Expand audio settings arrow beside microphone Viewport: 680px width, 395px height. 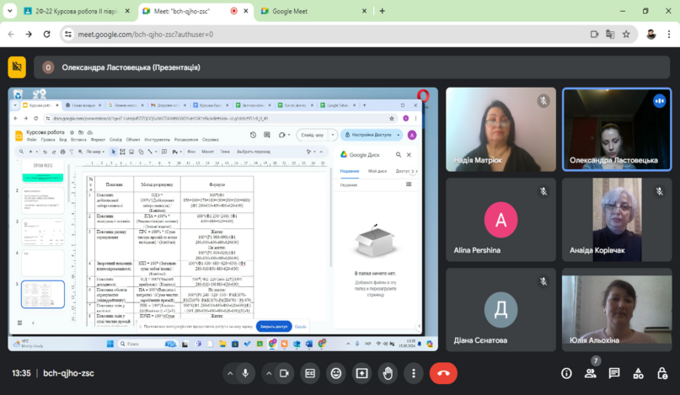(x=230, y=373)
